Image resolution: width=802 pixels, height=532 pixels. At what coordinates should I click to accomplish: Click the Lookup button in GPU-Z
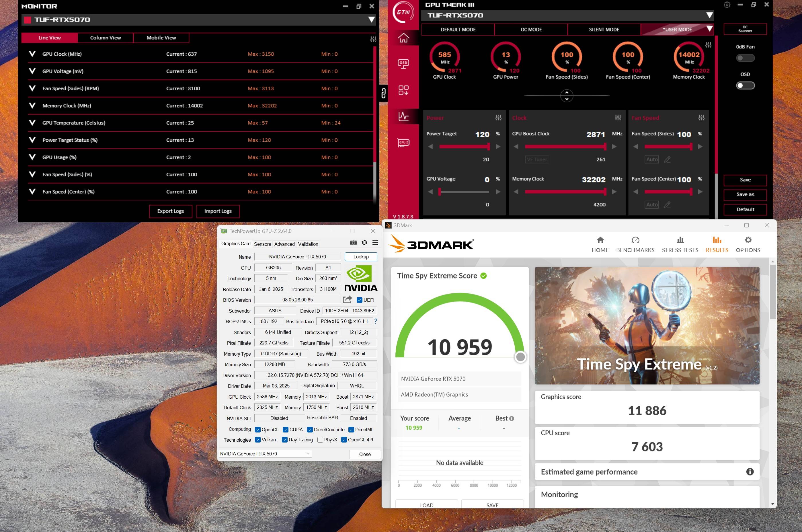[361, 257]
